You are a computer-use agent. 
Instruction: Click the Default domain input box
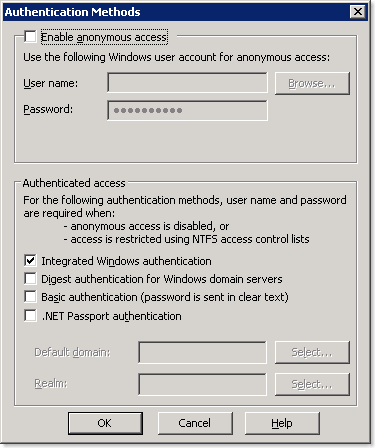(x=202, y=352)
